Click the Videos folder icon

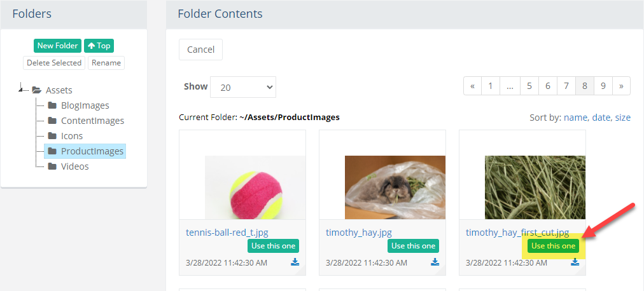(52, 166)
